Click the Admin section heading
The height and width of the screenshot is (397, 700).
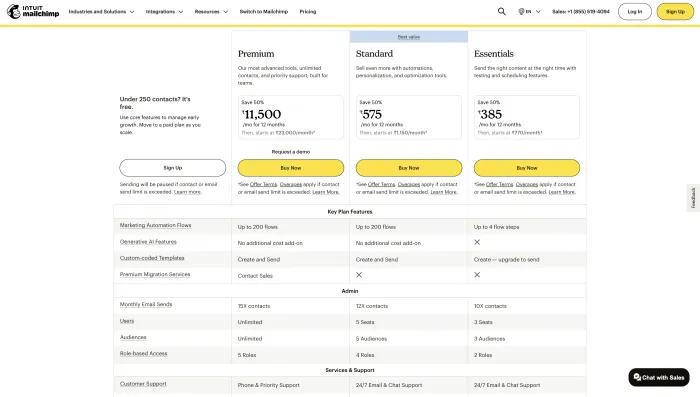click(350, 291)
